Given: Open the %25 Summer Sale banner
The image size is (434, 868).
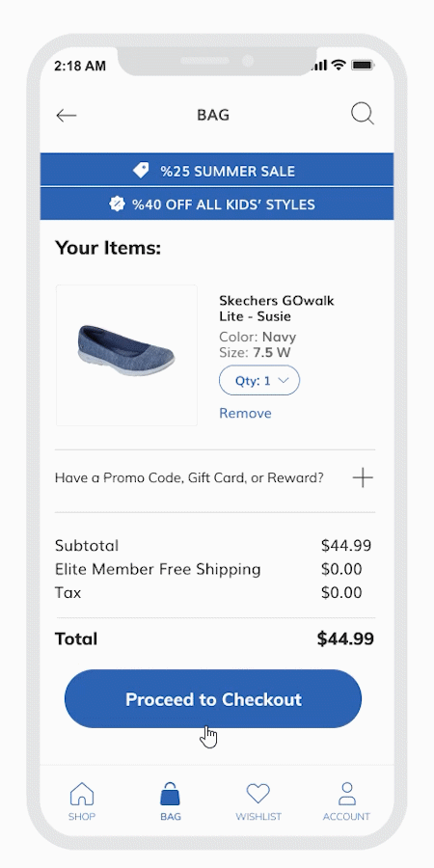Looking at the screenshot, I should point(217,170).
